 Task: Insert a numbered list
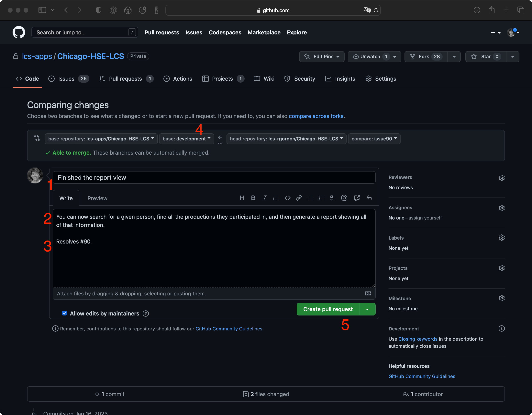(x=322, y=198)
